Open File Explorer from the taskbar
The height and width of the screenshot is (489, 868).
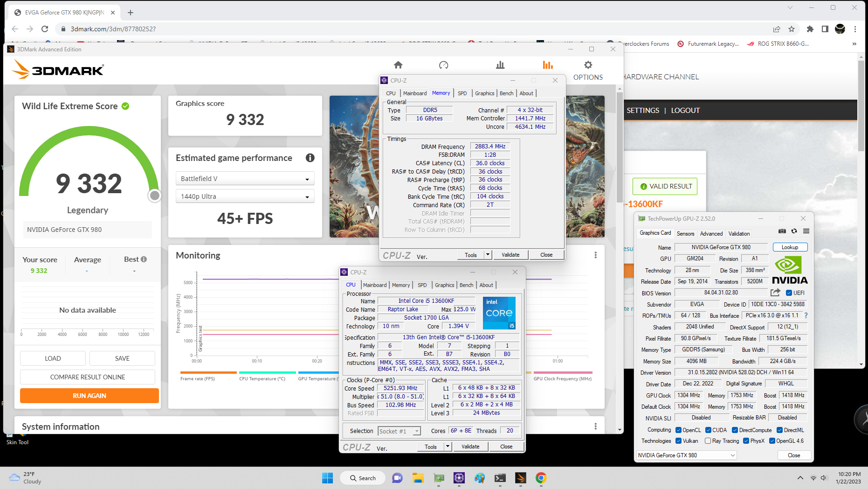[418, 478]
